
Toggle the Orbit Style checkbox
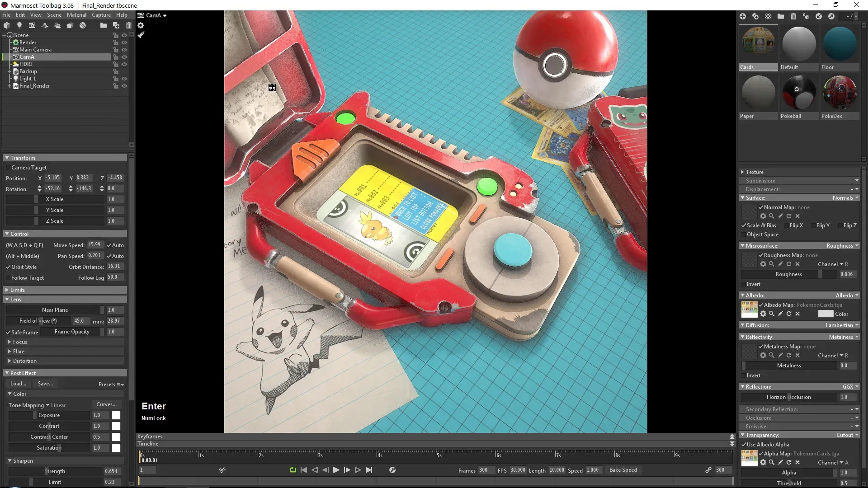point(8,267)
